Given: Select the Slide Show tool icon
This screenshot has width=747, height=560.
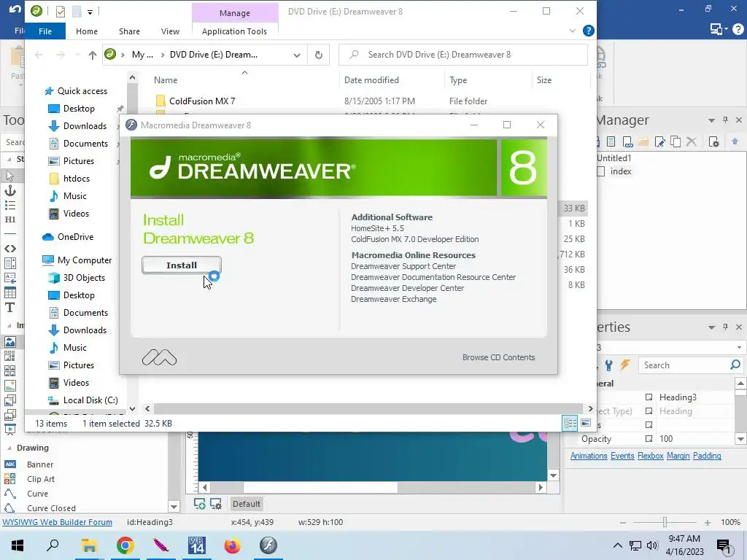Looking at the screenshot, I should coord(10,429).
